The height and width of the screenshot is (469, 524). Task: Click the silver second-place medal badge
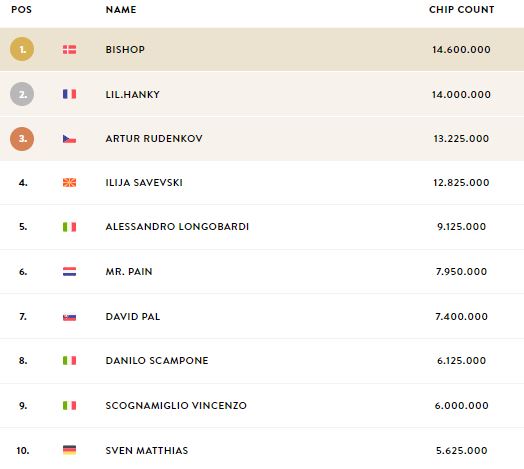pos(22,94)
